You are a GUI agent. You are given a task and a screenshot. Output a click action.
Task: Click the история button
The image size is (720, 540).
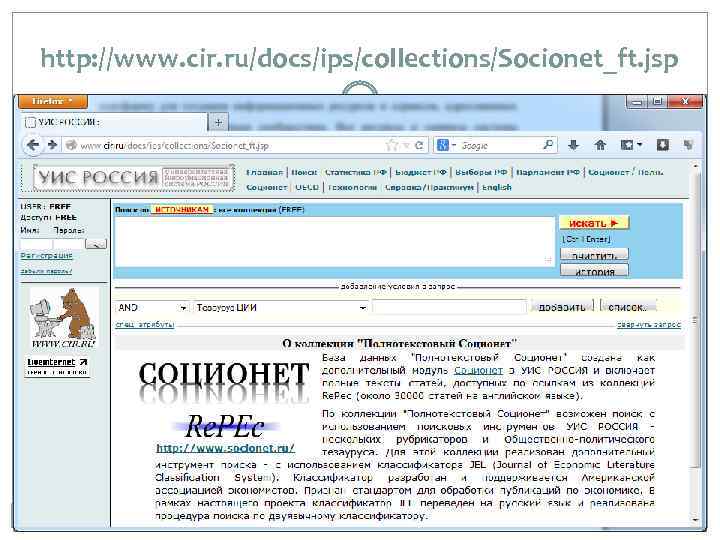tap(594, 271)
